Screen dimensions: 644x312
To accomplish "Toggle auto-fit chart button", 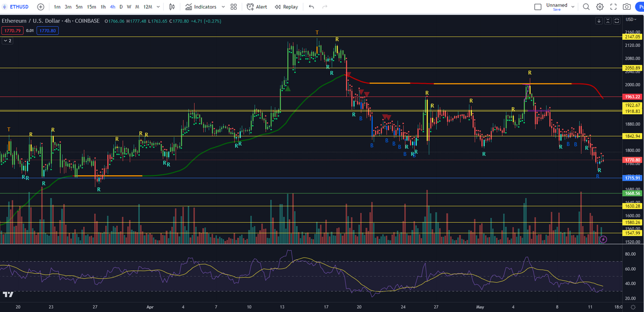I will click(617, 20).
